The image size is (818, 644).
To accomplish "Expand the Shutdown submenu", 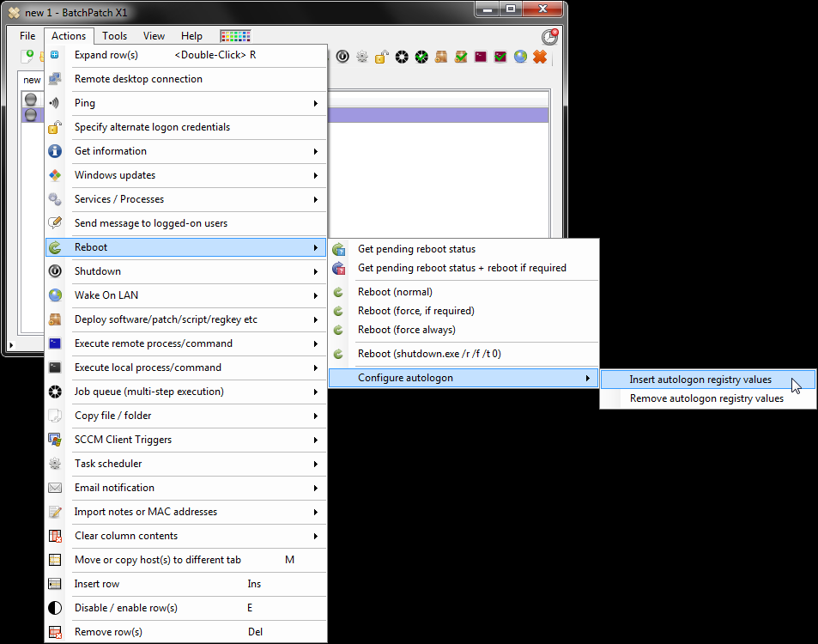I will tap(185, 270).
